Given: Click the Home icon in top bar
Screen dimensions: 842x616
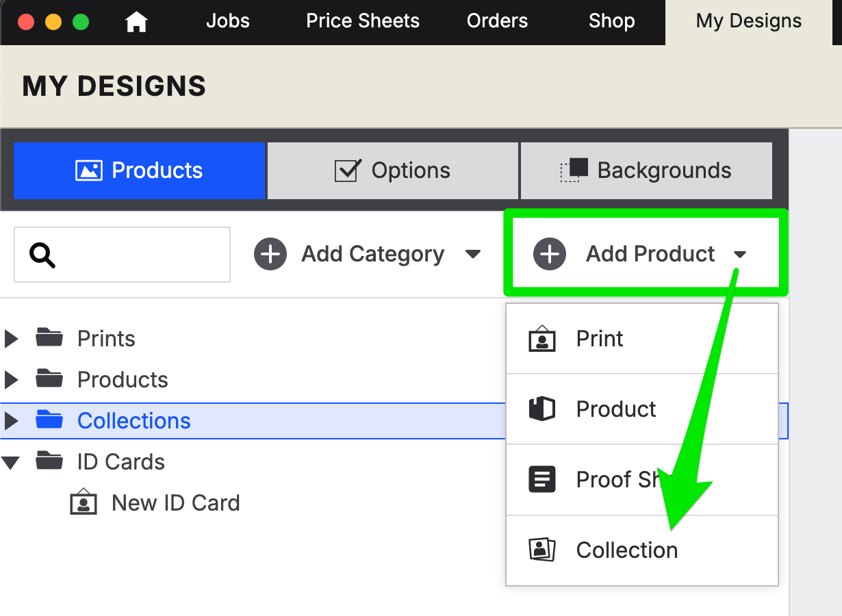Looking at the screenshot, I should click(x=137, y=23).
